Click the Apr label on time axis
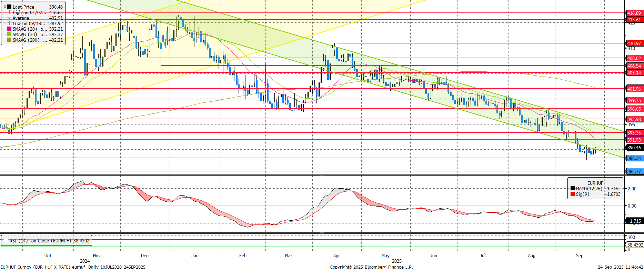The image size is (644, 270). coord(336,256)
